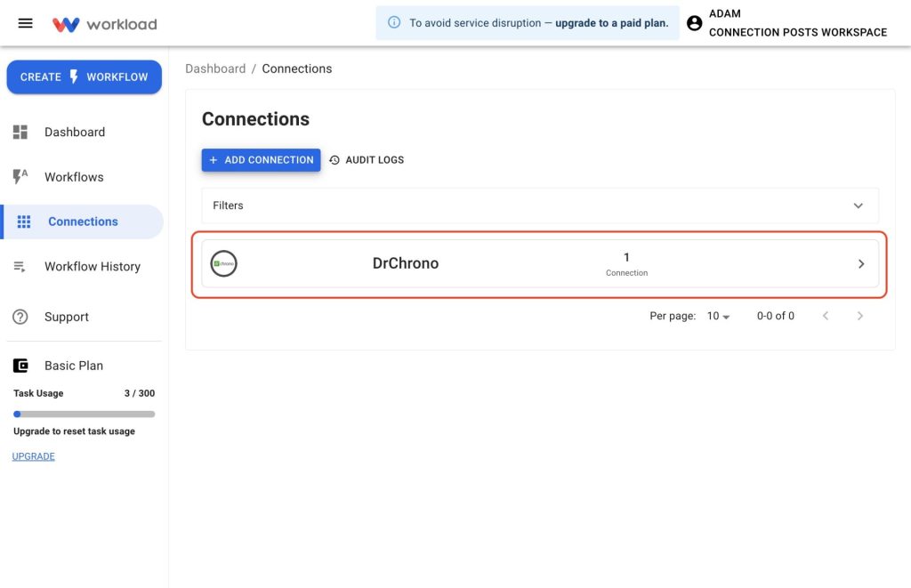
Task: Click the Audit Logs button
Action: tap(367, 160)
